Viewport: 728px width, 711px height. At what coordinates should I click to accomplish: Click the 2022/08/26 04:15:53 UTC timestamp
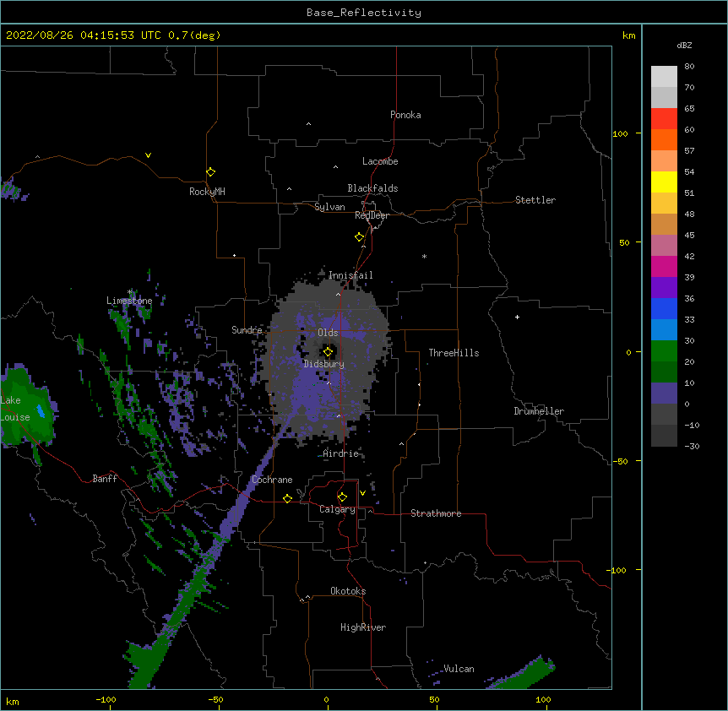click(84, 35)
